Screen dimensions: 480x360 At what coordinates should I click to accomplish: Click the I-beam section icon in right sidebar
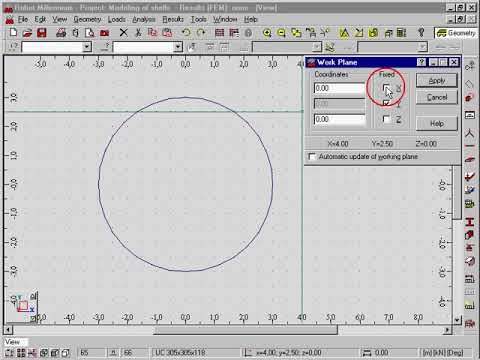470,222
